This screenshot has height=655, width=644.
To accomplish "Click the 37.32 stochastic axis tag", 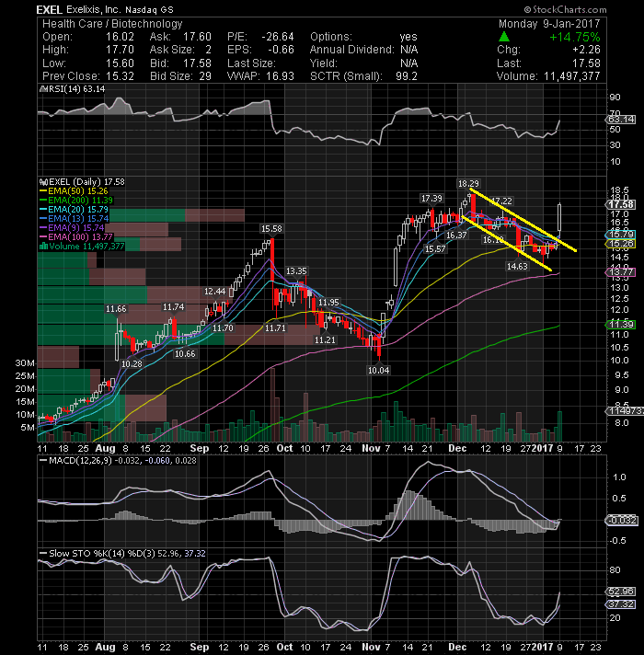I will (621, 604).
